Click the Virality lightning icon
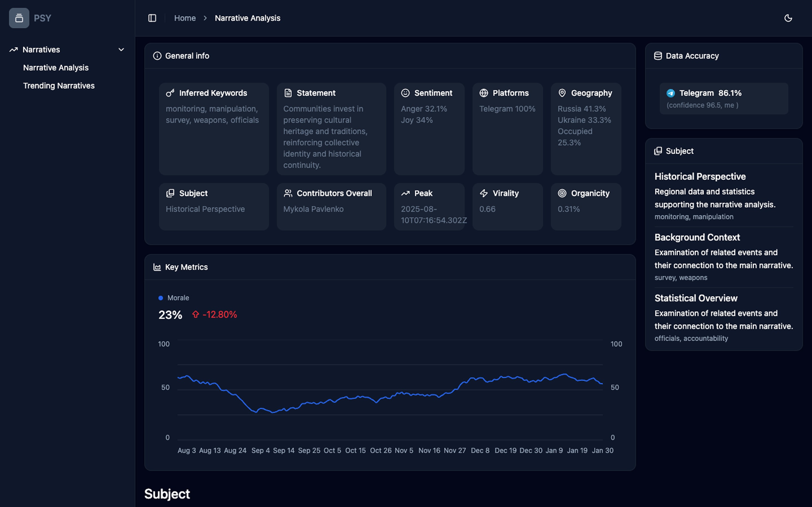Image resolution: width=812 pixels, height=507 pixels. click(x=484, y=194)
